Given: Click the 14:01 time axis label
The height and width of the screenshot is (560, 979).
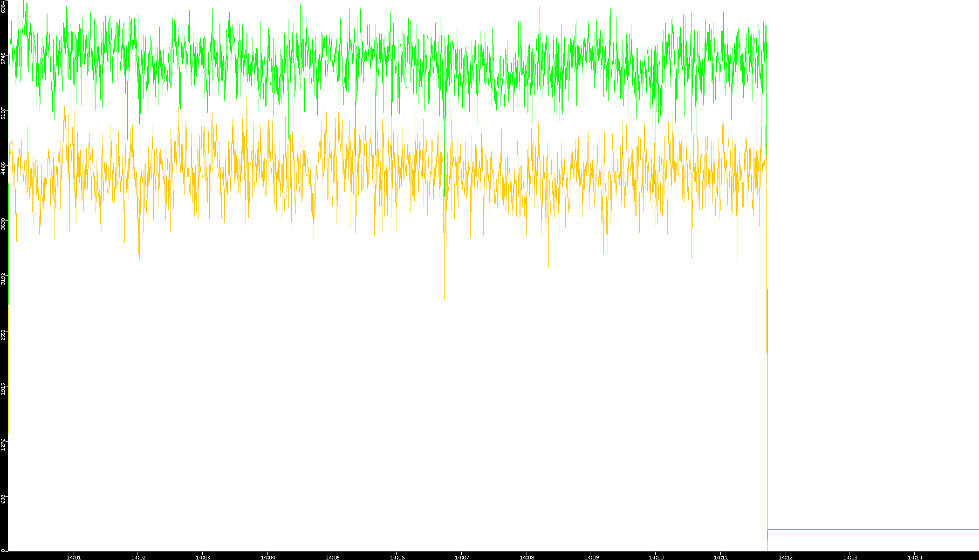Looking at the screenshot, I should pos(73,557).
